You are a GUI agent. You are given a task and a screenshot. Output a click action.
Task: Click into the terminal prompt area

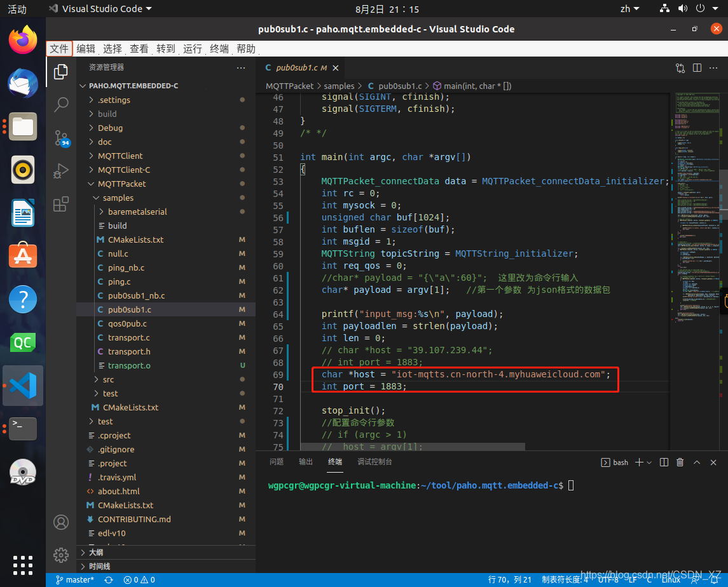coord(492,524)
